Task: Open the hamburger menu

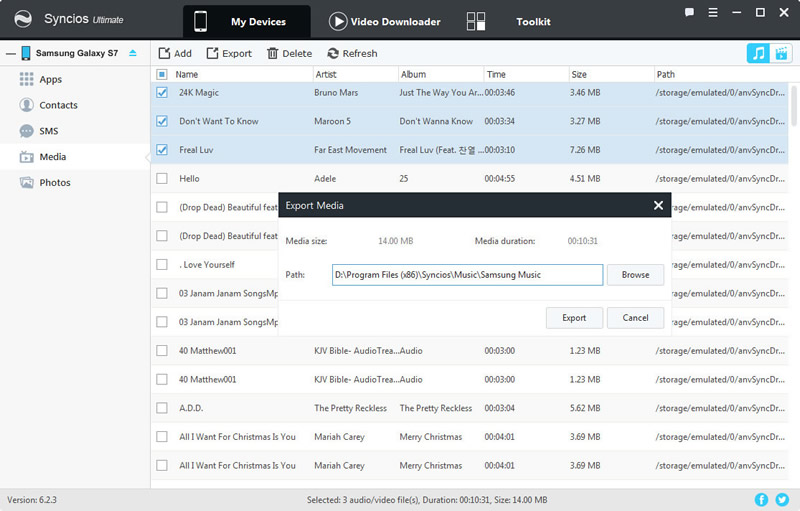Action: (x=713, y=12)
